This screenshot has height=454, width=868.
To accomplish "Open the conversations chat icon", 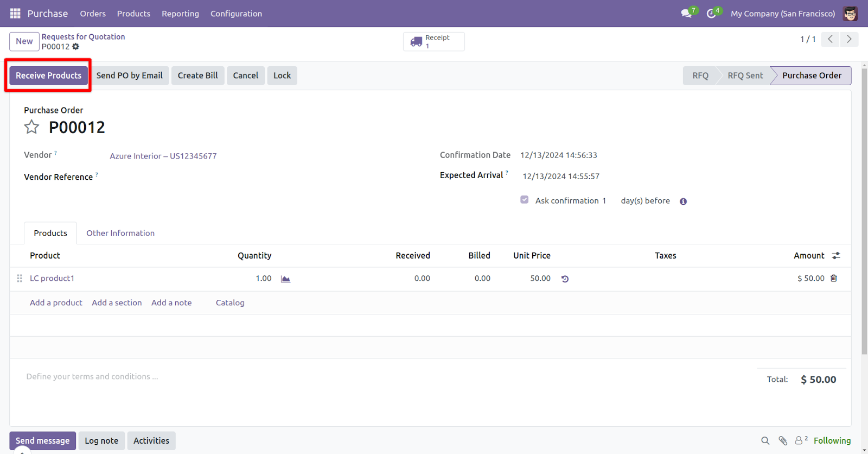I will [x=687, y=14].
